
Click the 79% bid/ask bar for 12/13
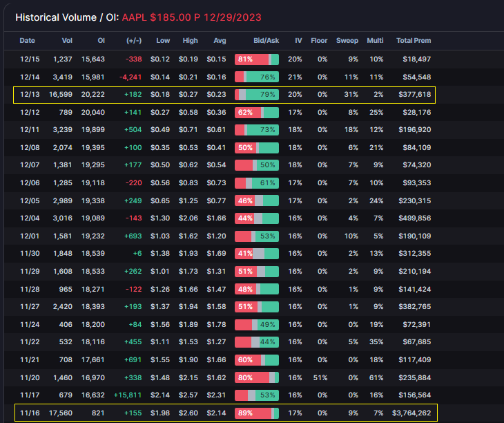pos(257,95)
